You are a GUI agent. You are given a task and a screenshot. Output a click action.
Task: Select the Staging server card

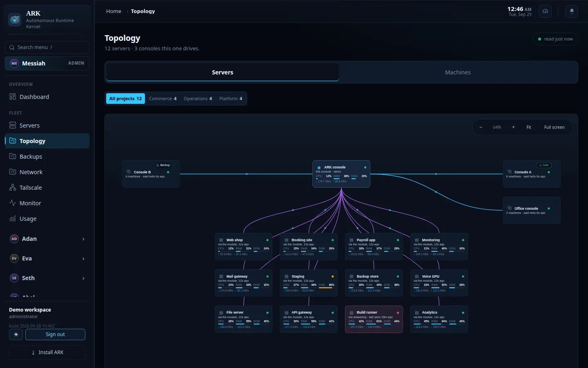[309, 283]
